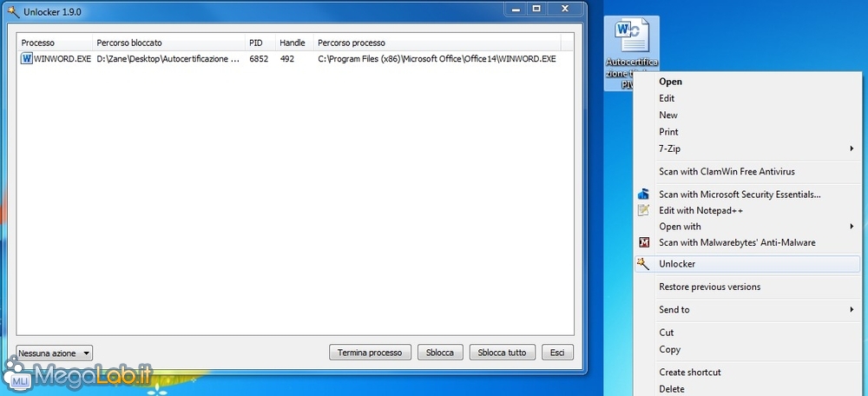868x396 pixels.
Task: Choose Edit in the context menu
Action: pyautogui.click(x=667, y=98)
